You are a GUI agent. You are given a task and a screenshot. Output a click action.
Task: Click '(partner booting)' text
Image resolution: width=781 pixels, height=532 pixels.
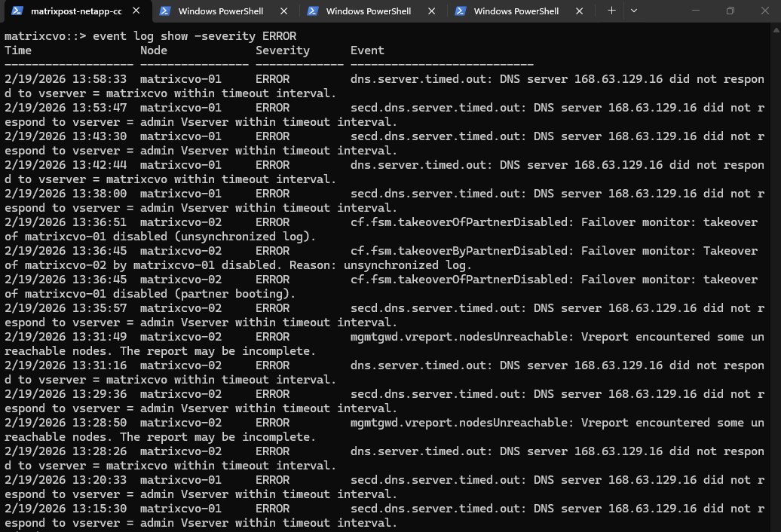click(236, 294)
